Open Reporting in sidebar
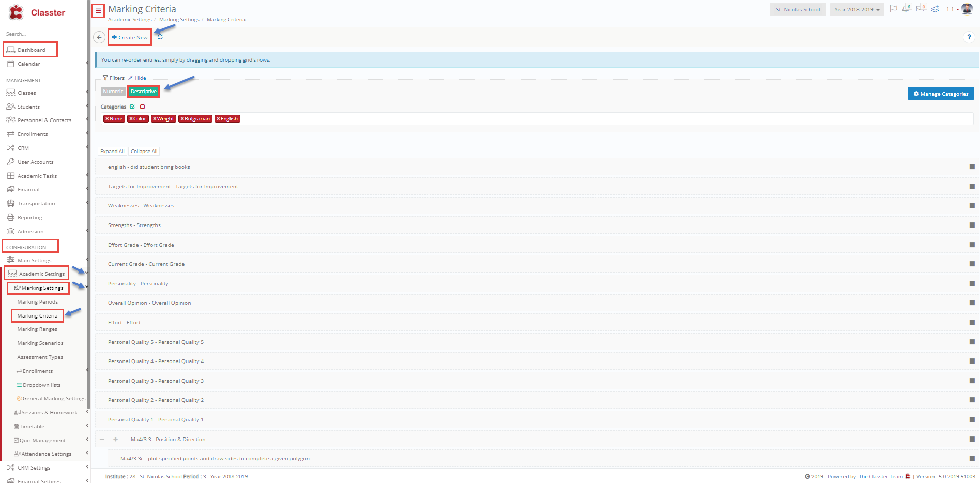This screenshot has width=980, height=483. [x=29, y=217]
